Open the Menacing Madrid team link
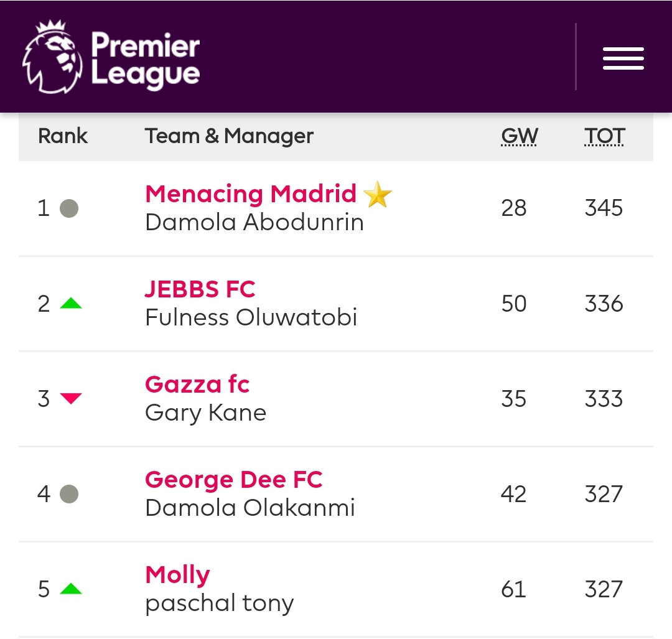The width and height of the screenshot is (672, 639). point(251,194)
